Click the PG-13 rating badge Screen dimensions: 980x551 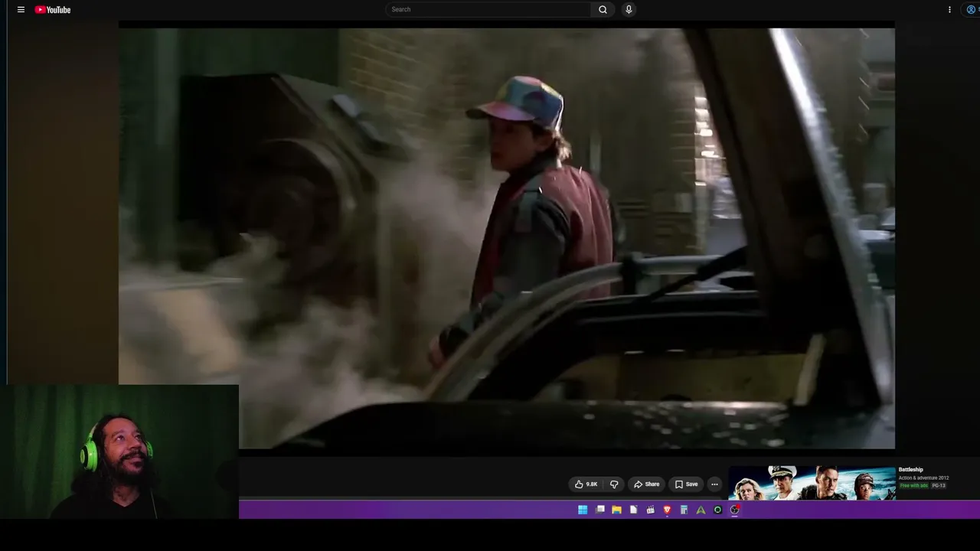click(x=939, y=485)
